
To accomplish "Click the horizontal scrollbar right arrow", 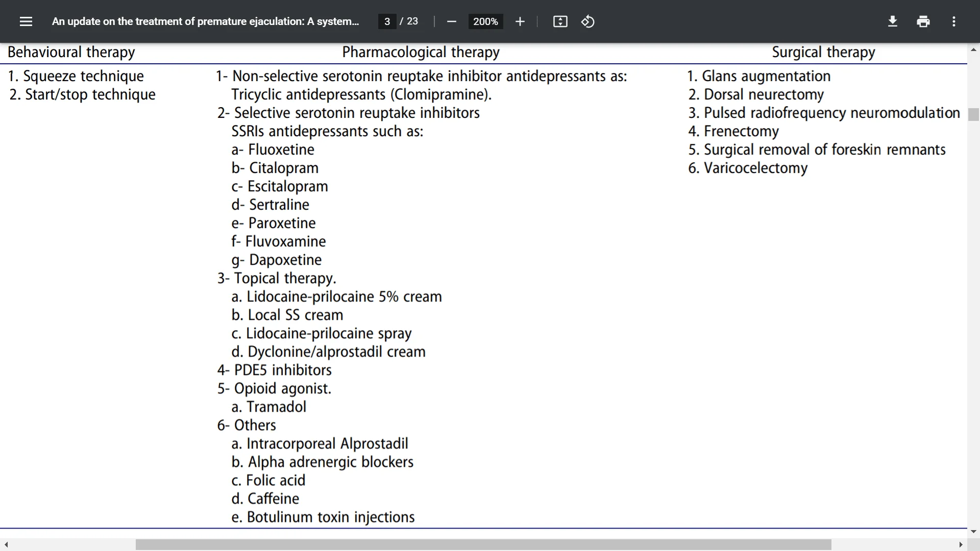I will 961,545.
